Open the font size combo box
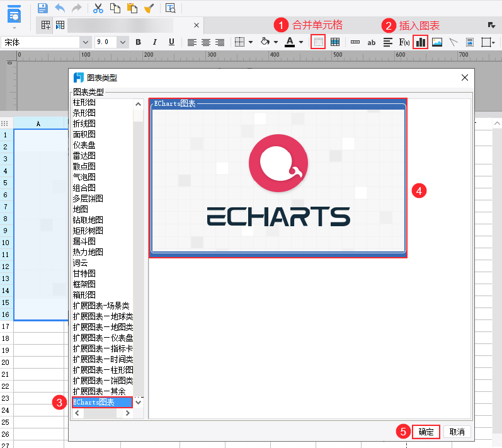The height and width of the screenshot is (448, 502). click(111, 42)
